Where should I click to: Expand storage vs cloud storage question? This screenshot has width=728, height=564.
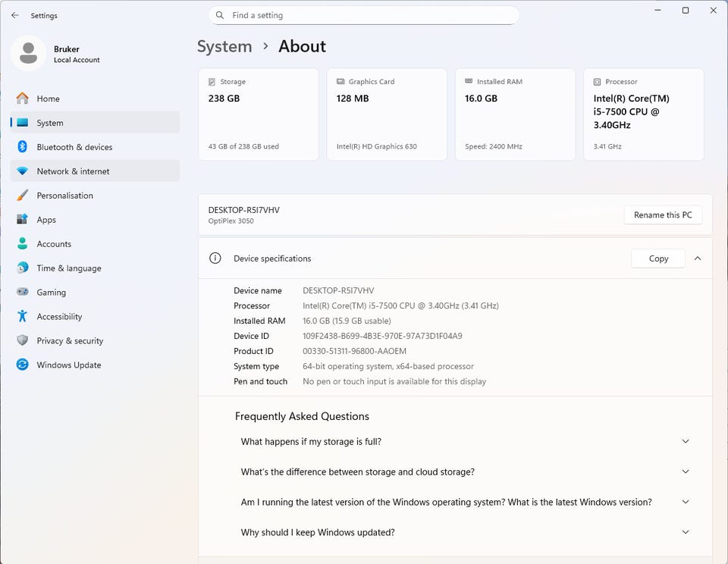tap(686, 472)
